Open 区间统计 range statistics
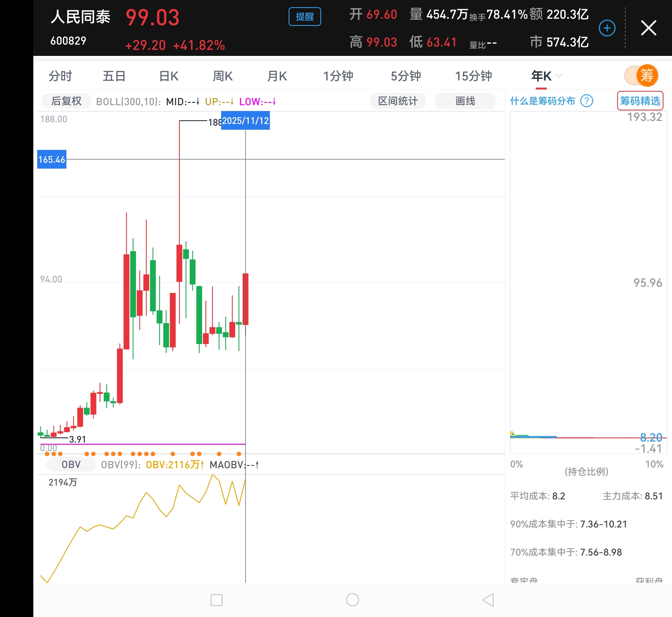This screenshot has height=617, width=672. (x=398, y=101)
